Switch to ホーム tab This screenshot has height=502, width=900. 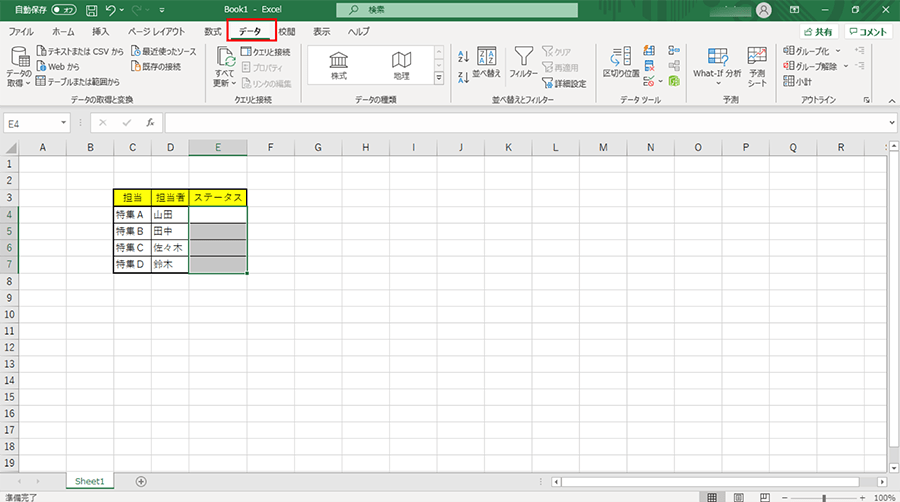coord(63,32)
